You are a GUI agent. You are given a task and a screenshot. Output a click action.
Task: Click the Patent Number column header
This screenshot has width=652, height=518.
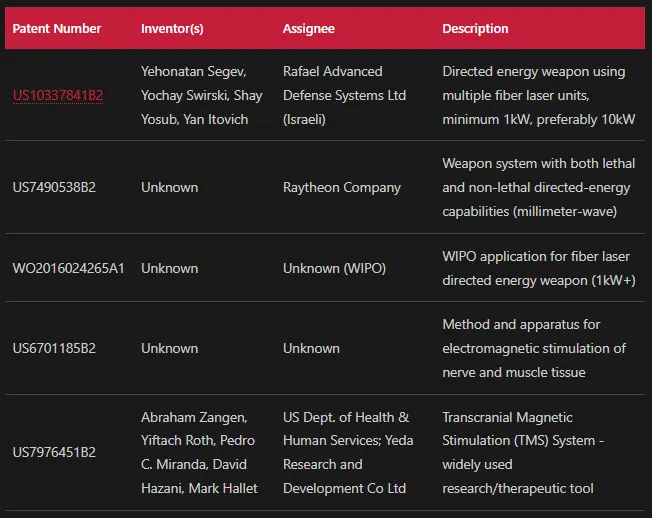[x=57, y=28]
